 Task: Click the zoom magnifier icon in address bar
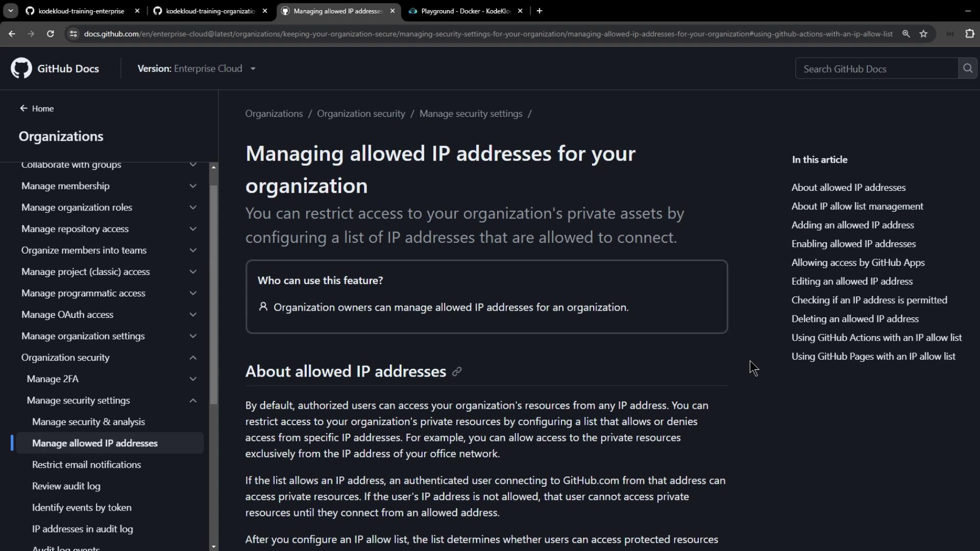click(x=906, y=34)
